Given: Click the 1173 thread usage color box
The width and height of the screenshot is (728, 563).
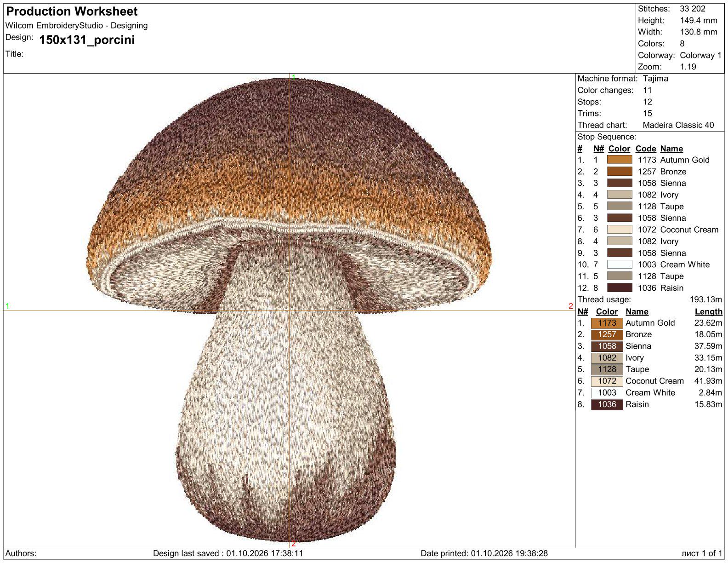Looking at the screenshot, I should pyautogui.click(x=607, y=323).
